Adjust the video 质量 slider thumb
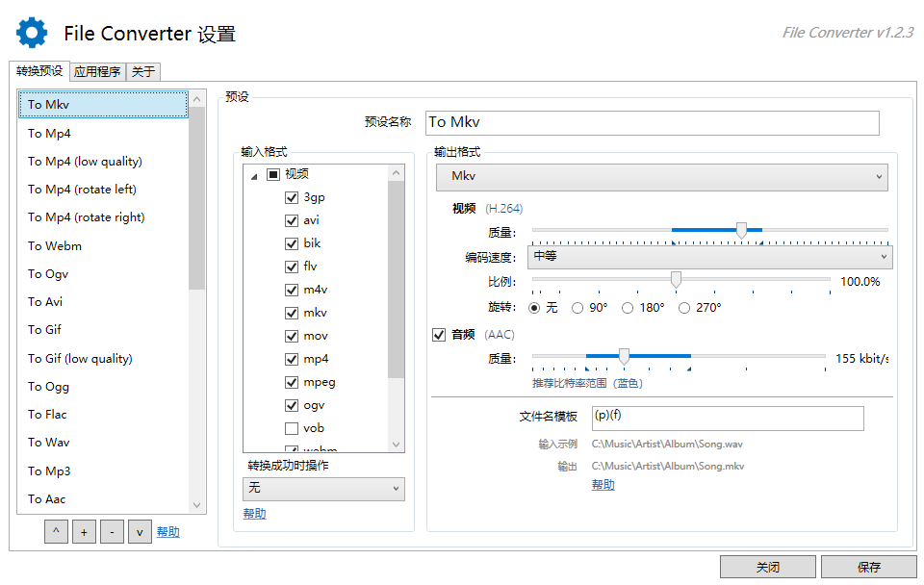The width and height of the screenshot is (924, 585). [x=741, y=230]
